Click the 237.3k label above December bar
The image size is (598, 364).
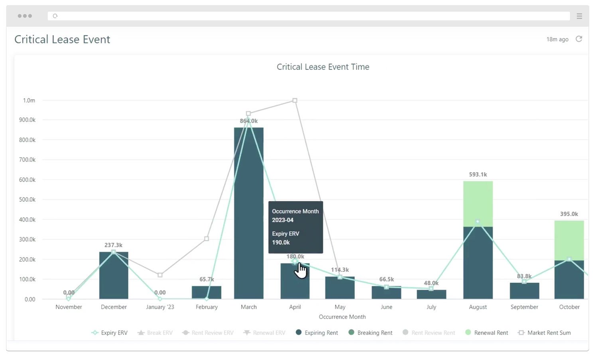click(114, 245)
